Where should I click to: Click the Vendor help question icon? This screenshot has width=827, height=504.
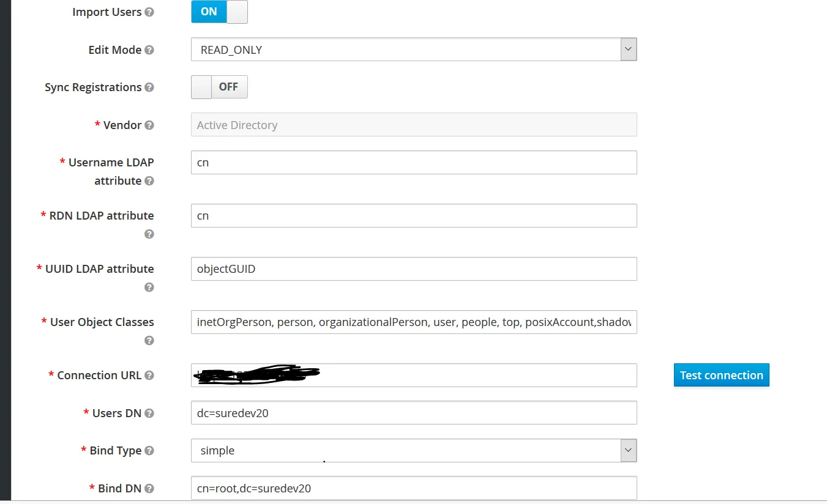point(149,125)
